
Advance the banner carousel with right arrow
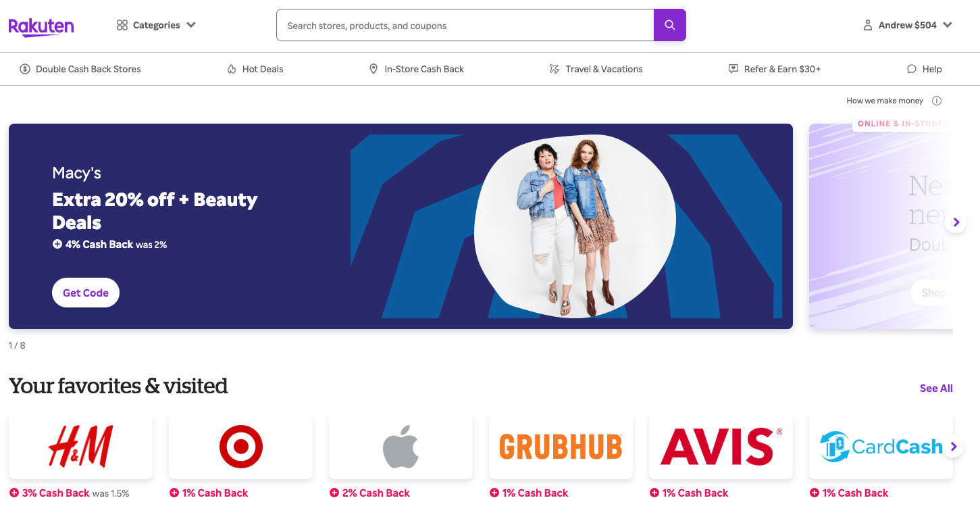(956, 222)
